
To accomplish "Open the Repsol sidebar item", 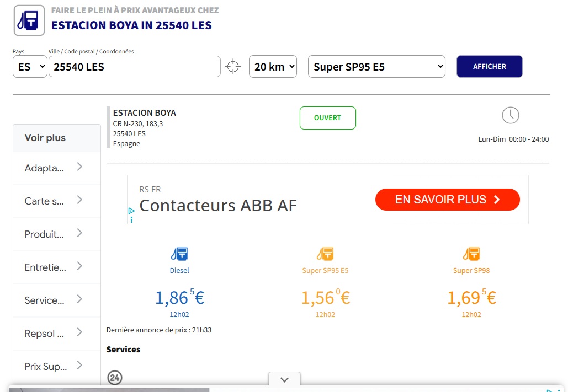I will coord(56,333).
